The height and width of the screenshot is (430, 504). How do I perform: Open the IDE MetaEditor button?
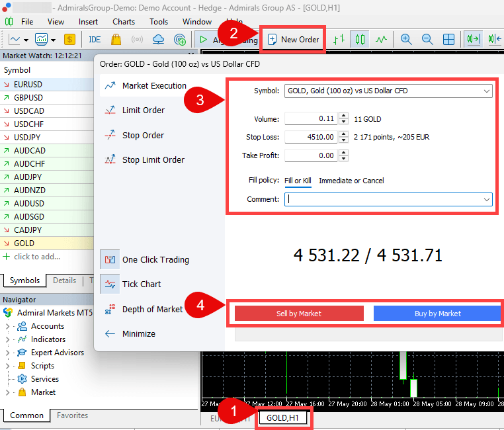point(95,40)
